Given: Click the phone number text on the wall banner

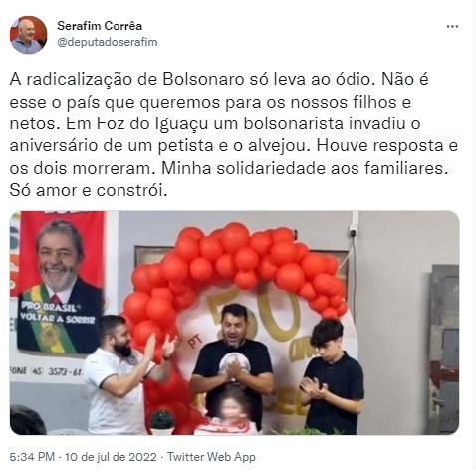Looking at the screenshot, I should pos(46,371).
